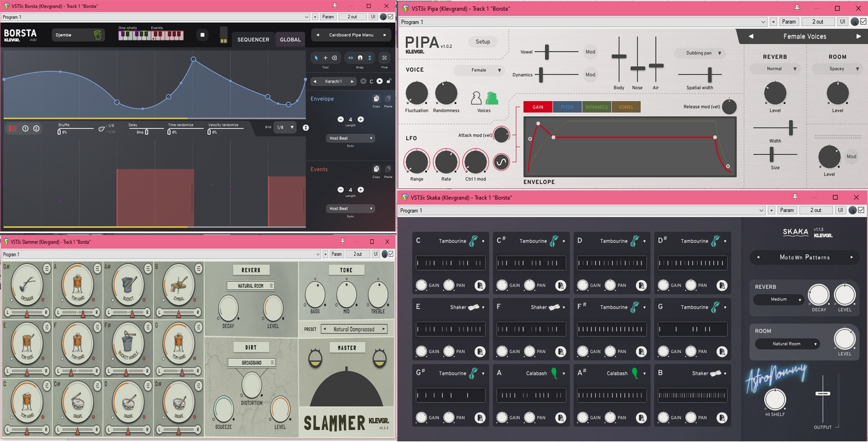Select pattern slot 2 circle in Borsta

pos(36,128)
